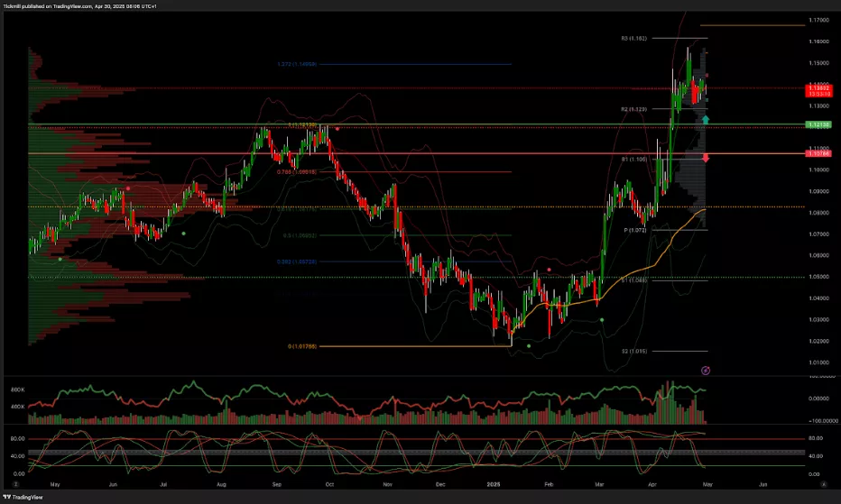The width and height of the screenshot is (841, 504).
Task: Click the TradingView logo in bottom-left corner
Action: 26,498
